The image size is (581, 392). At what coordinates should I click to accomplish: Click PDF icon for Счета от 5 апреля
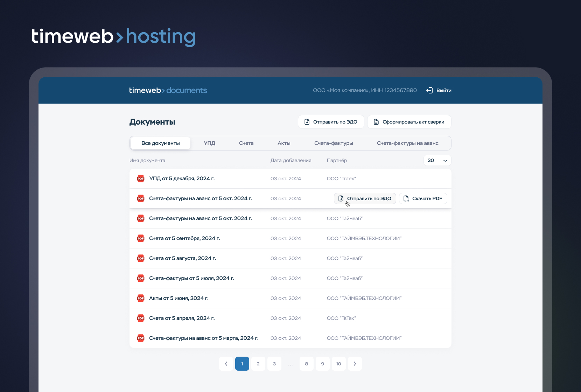(141, 318)
